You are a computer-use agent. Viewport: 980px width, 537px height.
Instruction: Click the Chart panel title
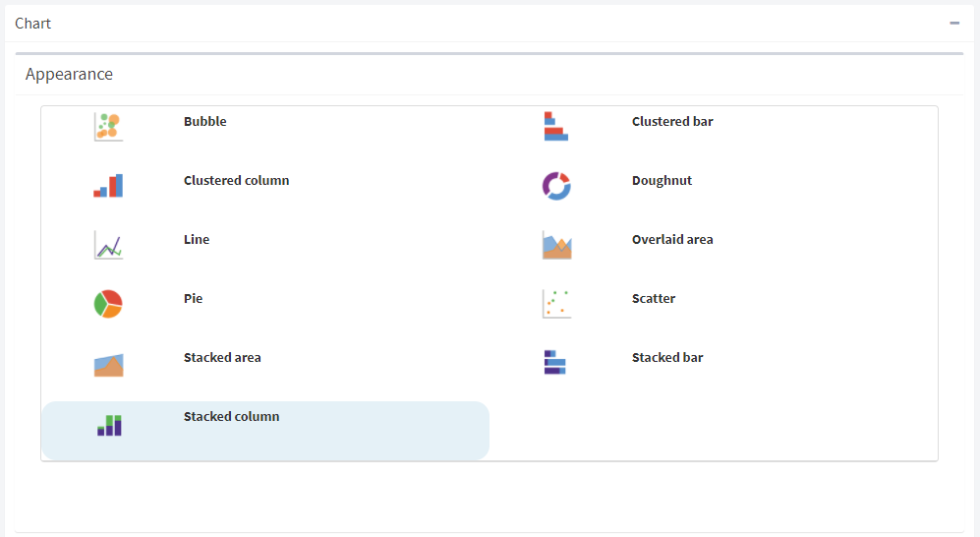(x=32, y=24)
